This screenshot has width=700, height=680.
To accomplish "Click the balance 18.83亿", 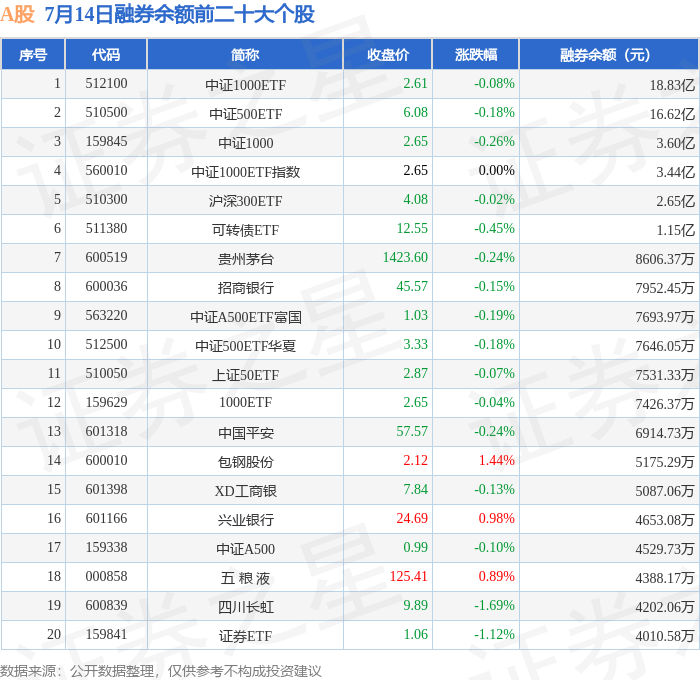I will pyautogui.click(x=672, y=85).
